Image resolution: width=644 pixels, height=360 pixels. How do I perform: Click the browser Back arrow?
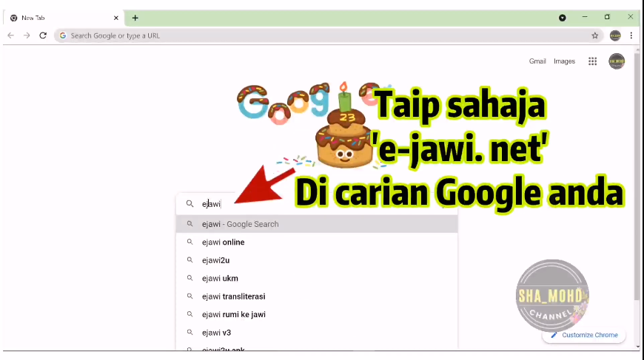[10, 35]
